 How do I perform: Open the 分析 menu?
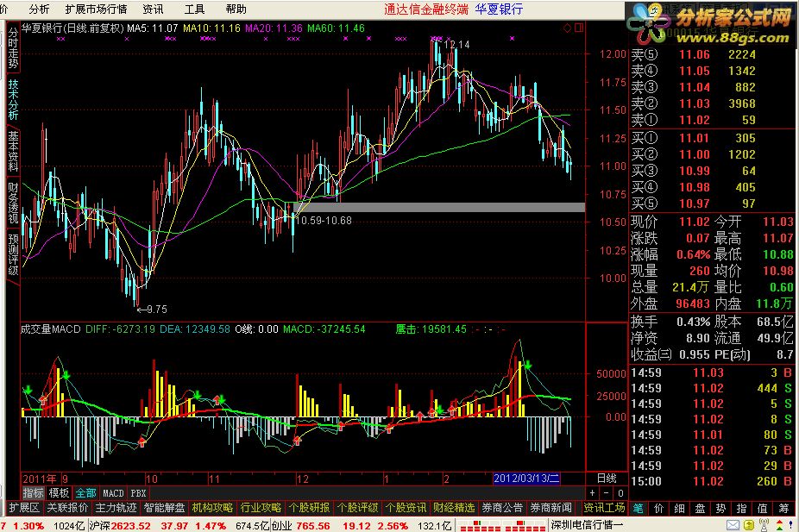click(39, 9)
